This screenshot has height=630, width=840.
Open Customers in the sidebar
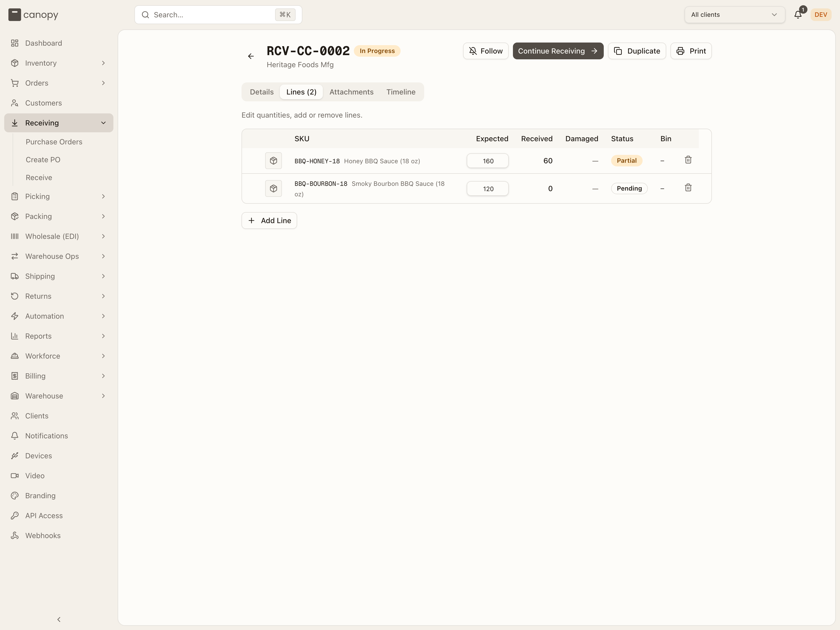pyautogui.click(x=59, y=103)
